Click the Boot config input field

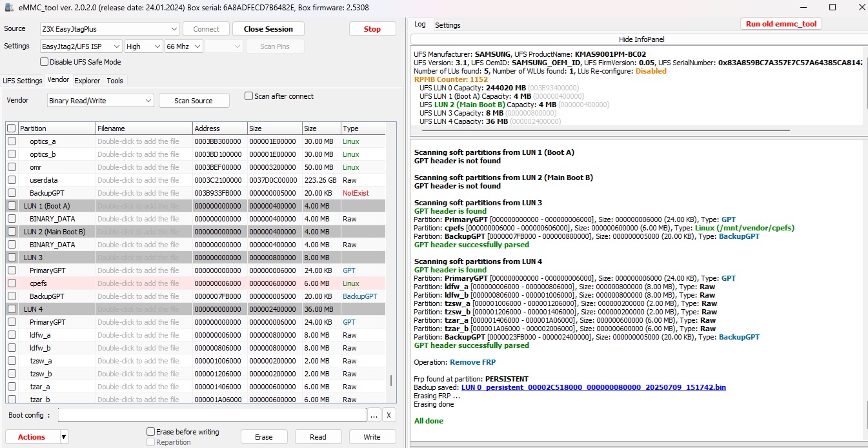click(x=212, y=415)
